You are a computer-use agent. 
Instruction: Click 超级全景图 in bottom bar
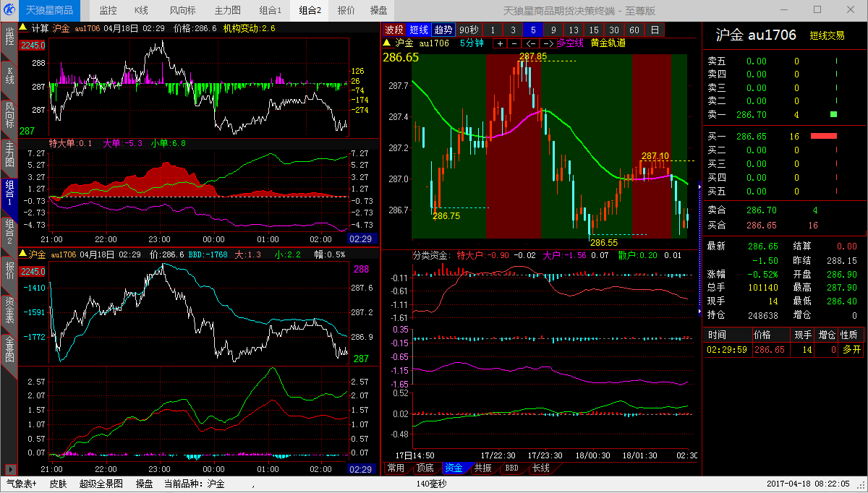101,484
